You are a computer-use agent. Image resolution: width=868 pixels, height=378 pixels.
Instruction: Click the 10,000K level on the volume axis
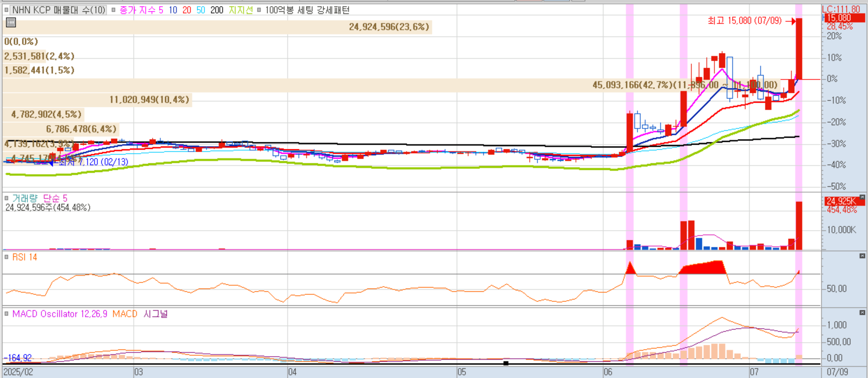tap(841, 230)
